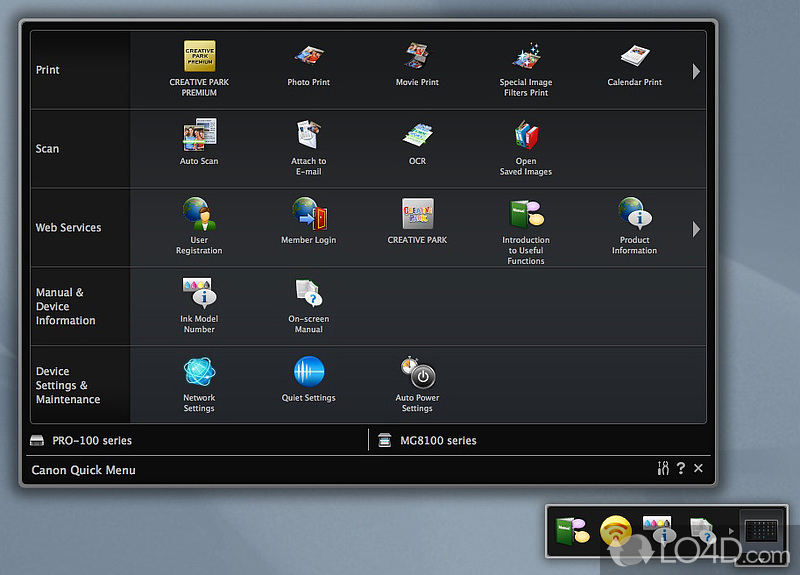Image resolution: width=800 pixels, height=575 pixels.
Task: Open preferences via the tools icon
Action: coord(662,468)
